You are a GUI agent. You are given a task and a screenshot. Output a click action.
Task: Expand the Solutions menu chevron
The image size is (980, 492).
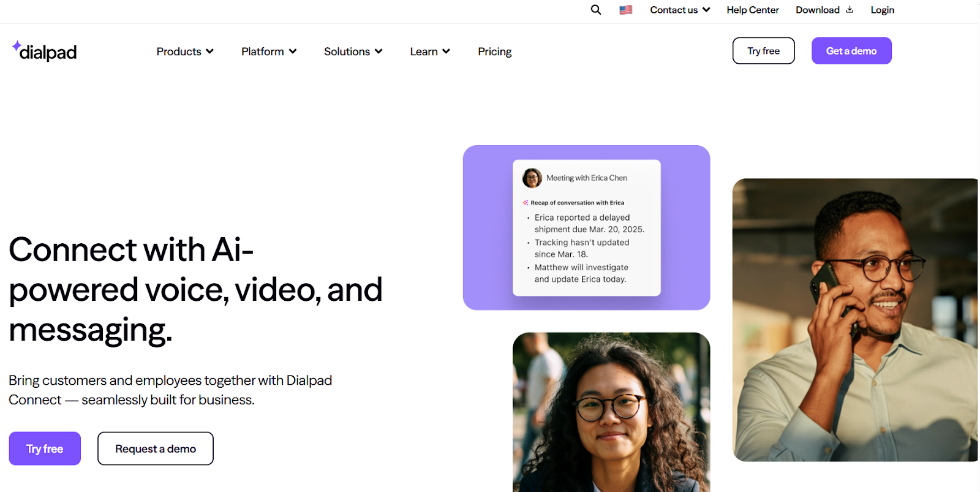(379, 51)
